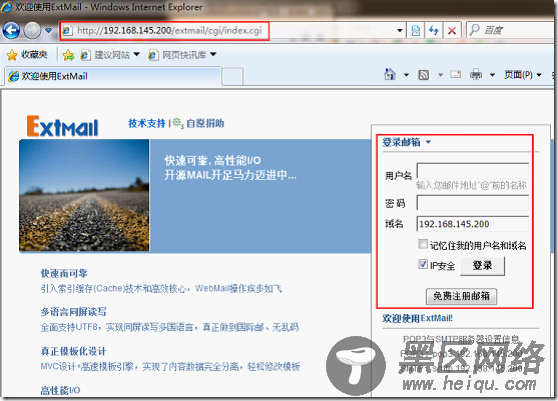This screenshot has width=558, height=401.
Task: Click the page icon in address bar
Action: [x=67, y=31]
